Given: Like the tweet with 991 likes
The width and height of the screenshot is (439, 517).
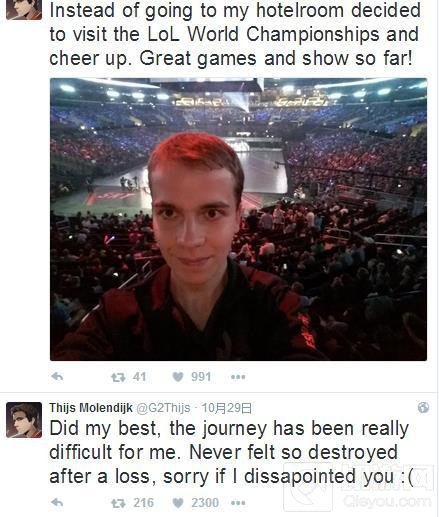Looking at the screenshot, I should point(178,377).
